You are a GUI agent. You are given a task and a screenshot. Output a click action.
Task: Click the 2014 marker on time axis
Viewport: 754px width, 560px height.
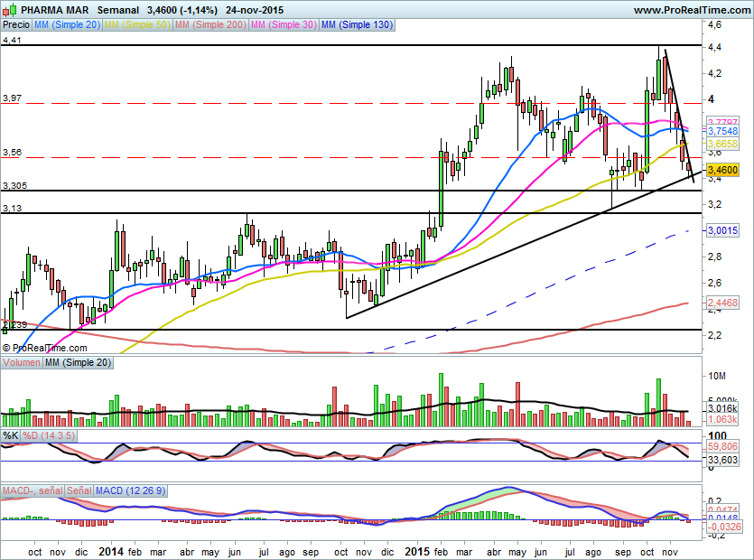111,550
